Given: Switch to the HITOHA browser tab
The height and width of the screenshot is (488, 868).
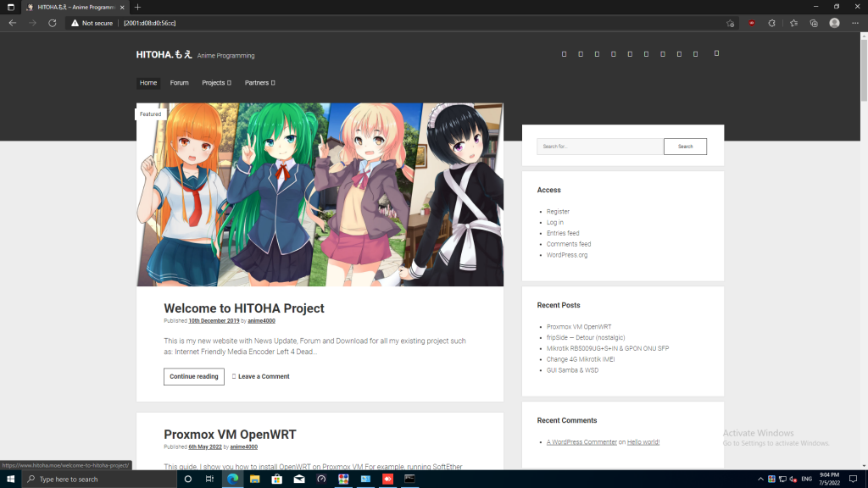Looking at the screenshot, I should click(75, 7).
